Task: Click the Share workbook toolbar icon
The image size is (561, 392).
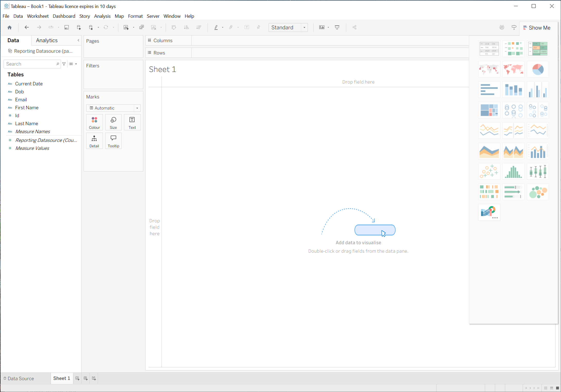Action: pyautogui.click(x=354, y=28)
